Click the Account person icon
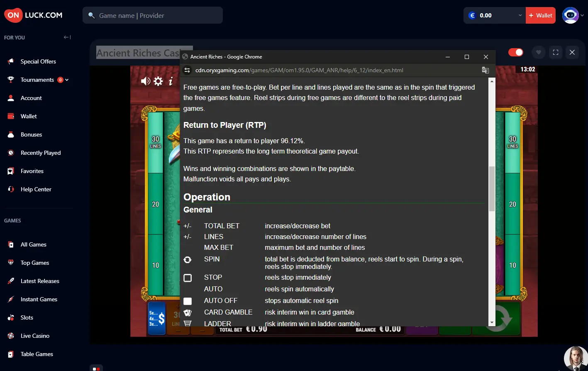The height and width of the screenshot is (371, 588). pyautogui.click(x=11, y=98)
